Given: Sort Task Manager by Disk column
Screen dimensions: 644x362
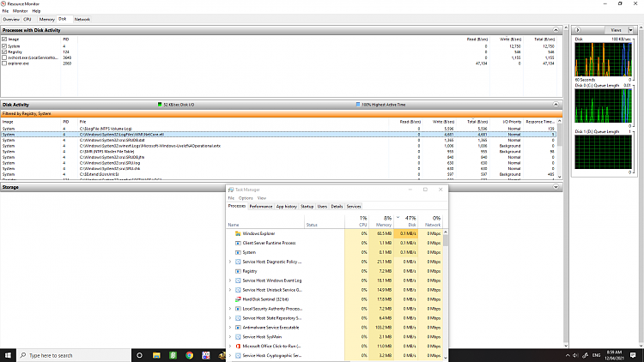Looking at the screenshot, I should (x=406, y=221).
